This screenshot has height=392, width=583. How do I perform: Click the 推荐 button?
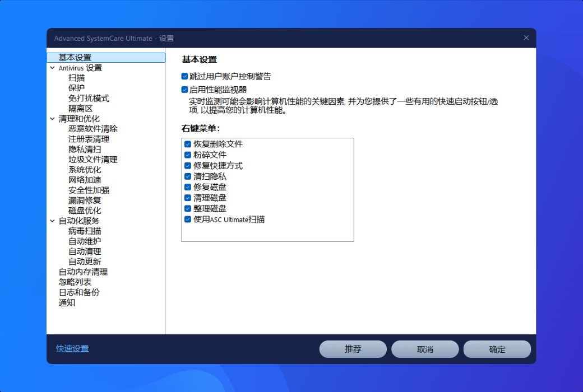(x=353, y=348)
